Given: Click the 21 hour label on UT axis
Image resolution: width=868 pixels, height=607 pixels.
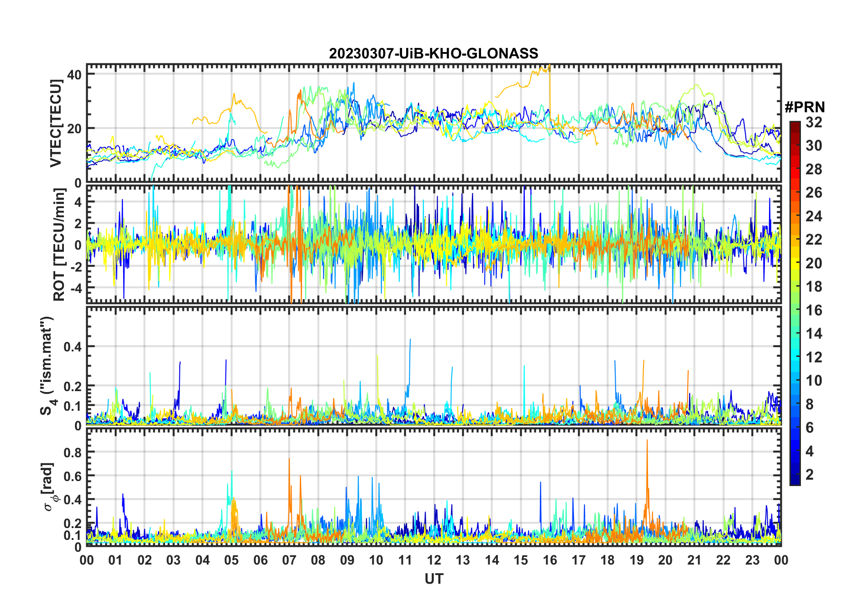Looking at the screenshot, I should pos(694,560).
